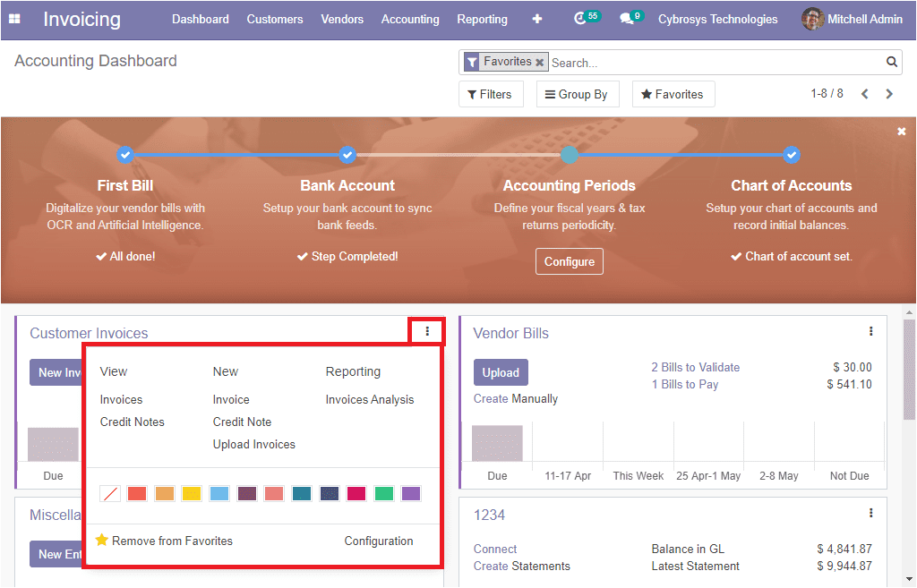Open 2 Bills to Validate link
The height and width of the screenshot is (588, 917).
tap(695, 367)
